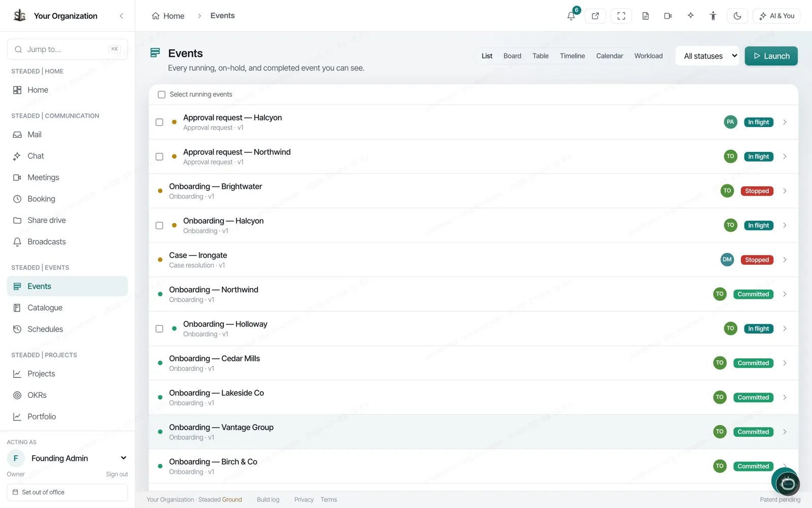Open the notifications bell icon

click(x=571, y=16)
